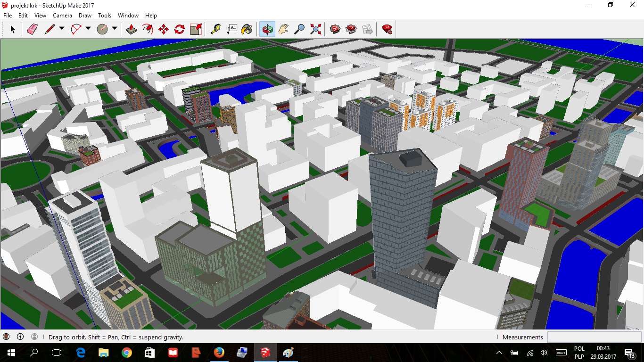Pick the Scale tool
Screen dimensions: 644x362
point(196,29)
